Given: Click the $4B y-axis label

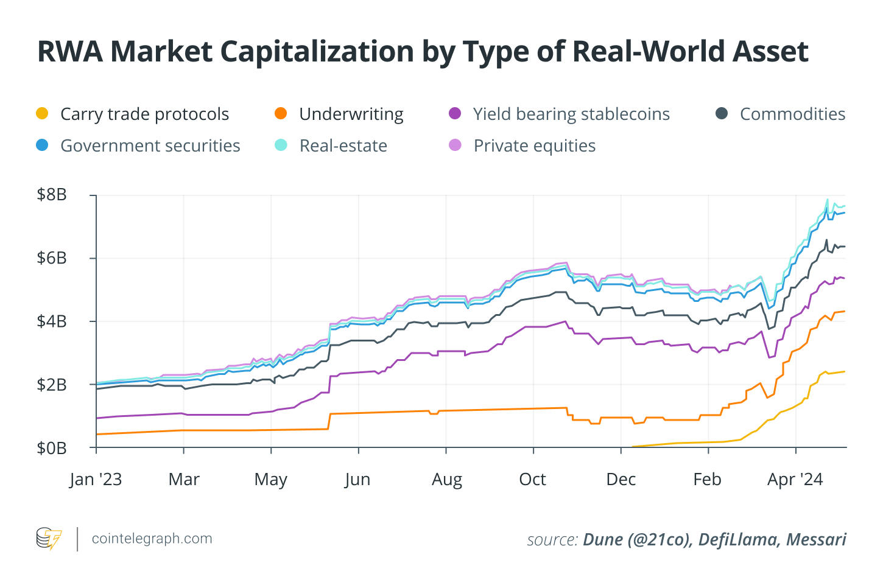Looking at the screenshot, I should click(x=52, y=321).
